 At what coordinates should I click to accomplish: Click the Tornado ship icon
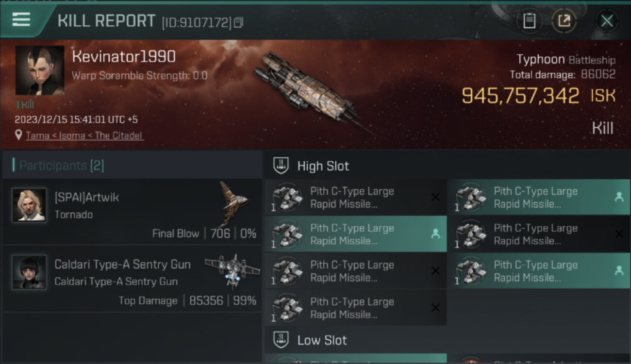click(234, 199)
